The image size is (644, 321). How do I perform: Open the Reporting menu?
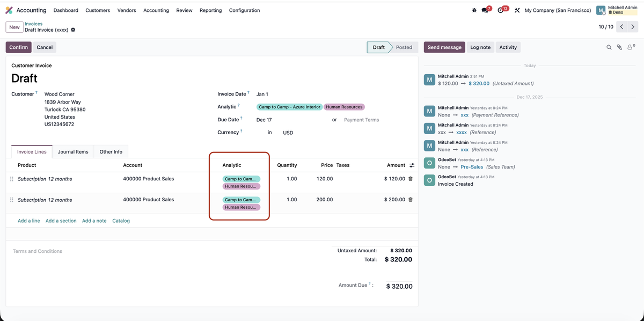point(210,10)
